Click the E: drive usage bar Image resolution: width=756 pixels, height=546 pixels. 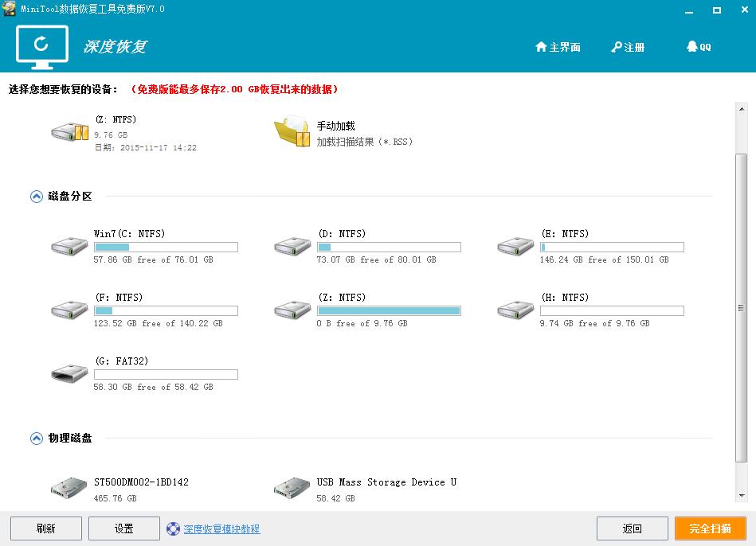click(612, 248)
